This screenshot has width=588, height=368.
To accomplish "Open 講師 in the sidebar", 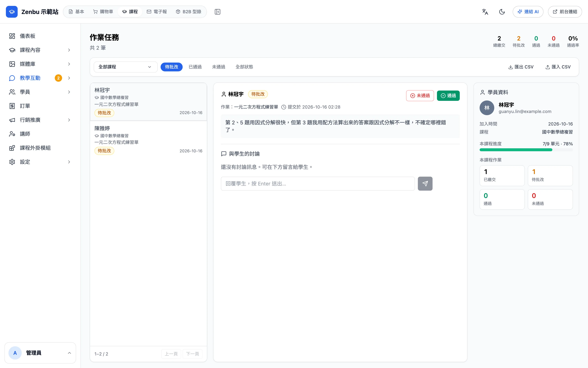I will (x=40, y=134).
